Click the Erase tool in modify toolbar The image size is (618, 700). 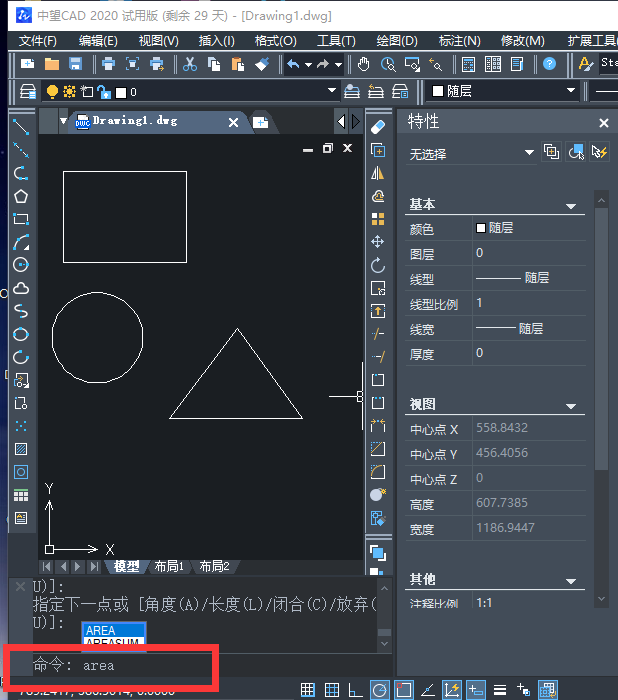[x=378, y=128]
